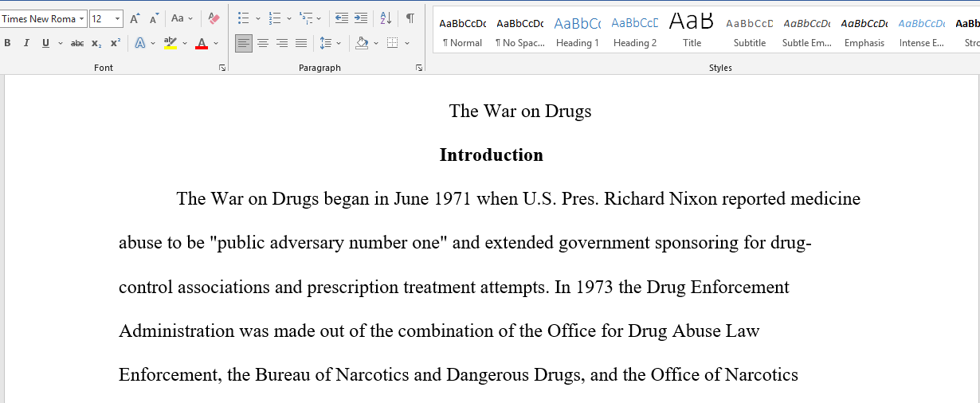Expand bullet library dropdown arrow

point(258,18)
